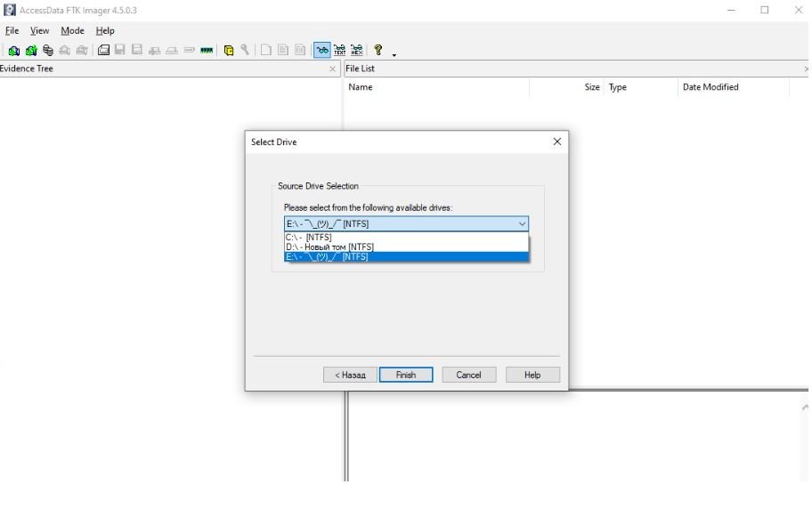Click the Export Files blank page icon
The height and width of the screenshot is (509, 812).
[265, 50]
